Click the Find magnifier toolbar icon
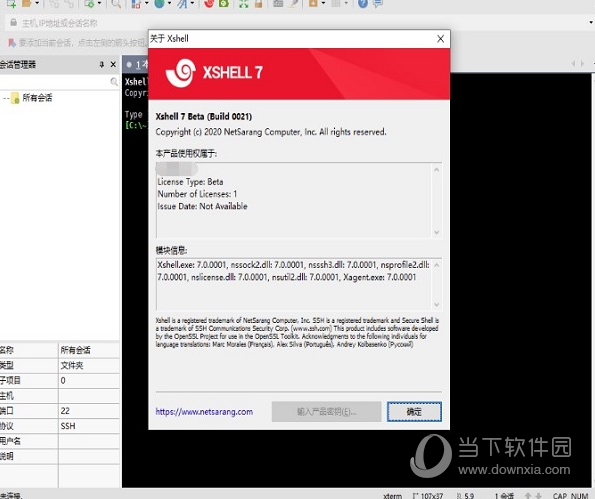Image resolution: width=595 pixels, height=499 pixels. (116, 4)
